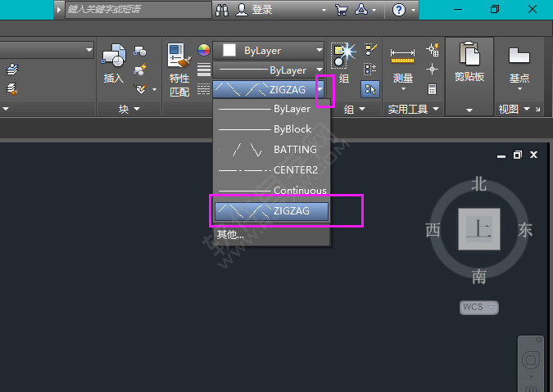Select ZIGZAG linetype from list
Screen dimensions: 553x392
click(271, 211)
